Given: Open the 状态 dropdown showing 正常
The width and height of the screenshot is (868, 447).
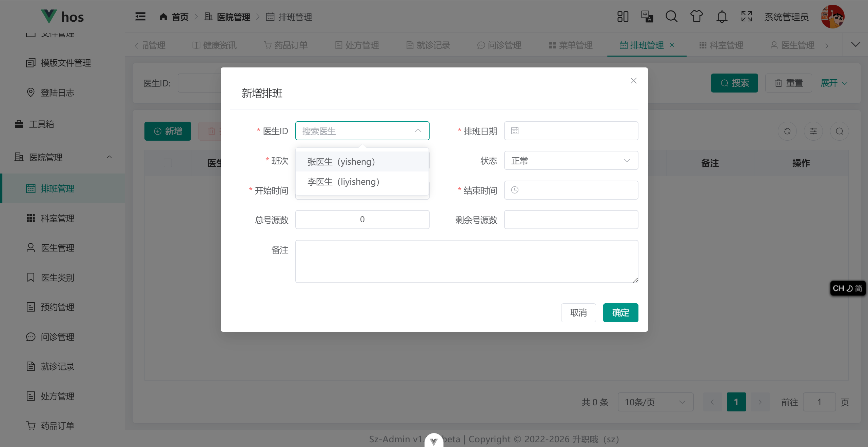Looking at the screenshot, I should point(571,161).
